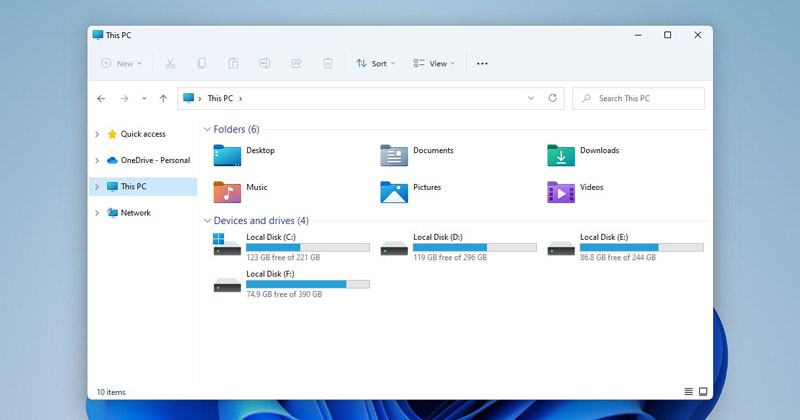The height and width of the screenshot is (420, 800).
Task: Click the Copy icon in toolbar
Action: [202, 63]
